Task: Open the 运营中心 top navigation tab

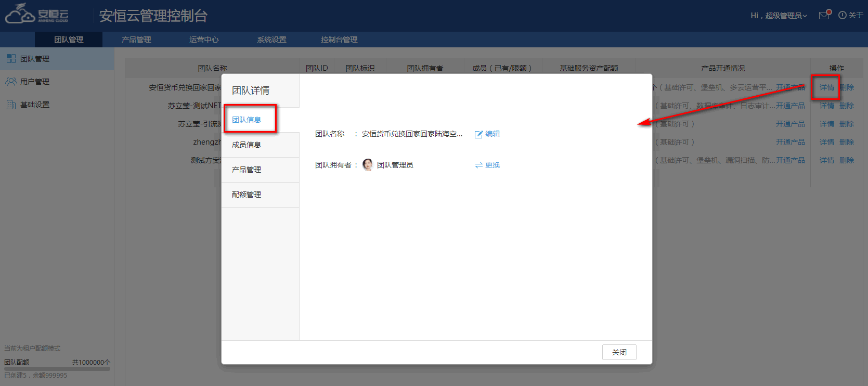Action: point(204,40)
